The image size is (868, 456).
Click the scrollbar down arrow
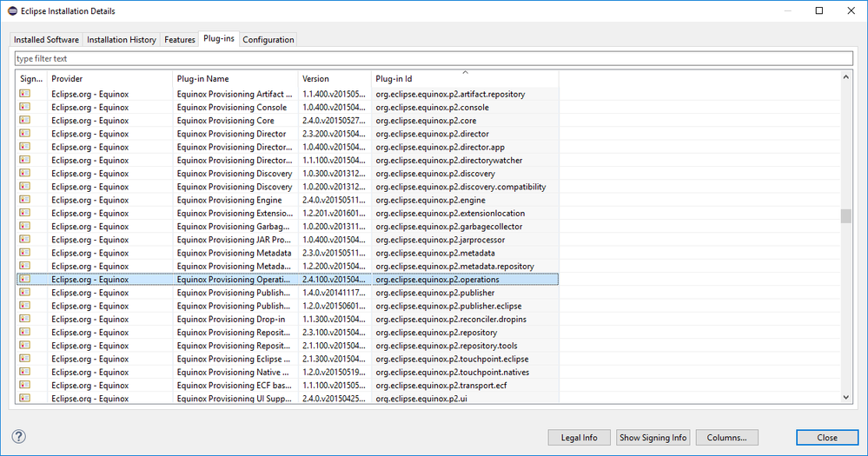[846, 397]
